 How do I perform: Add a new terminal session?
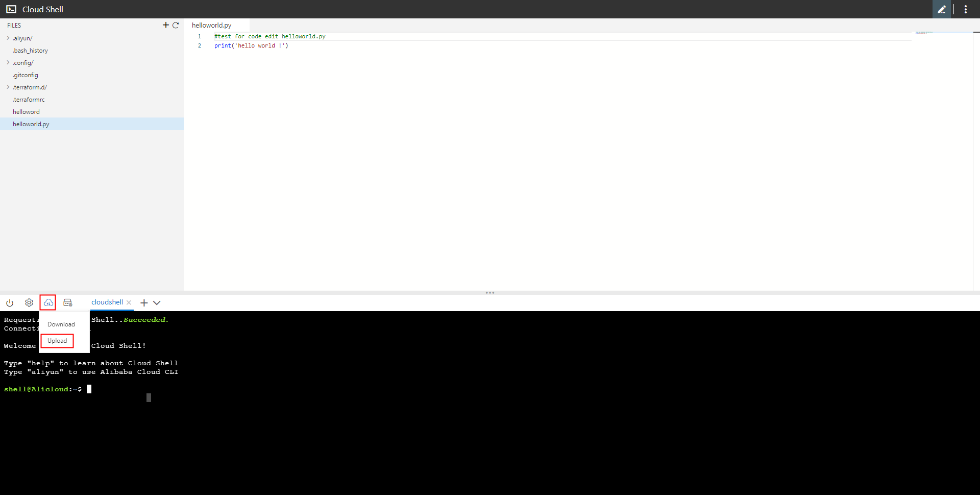[144, 302]
